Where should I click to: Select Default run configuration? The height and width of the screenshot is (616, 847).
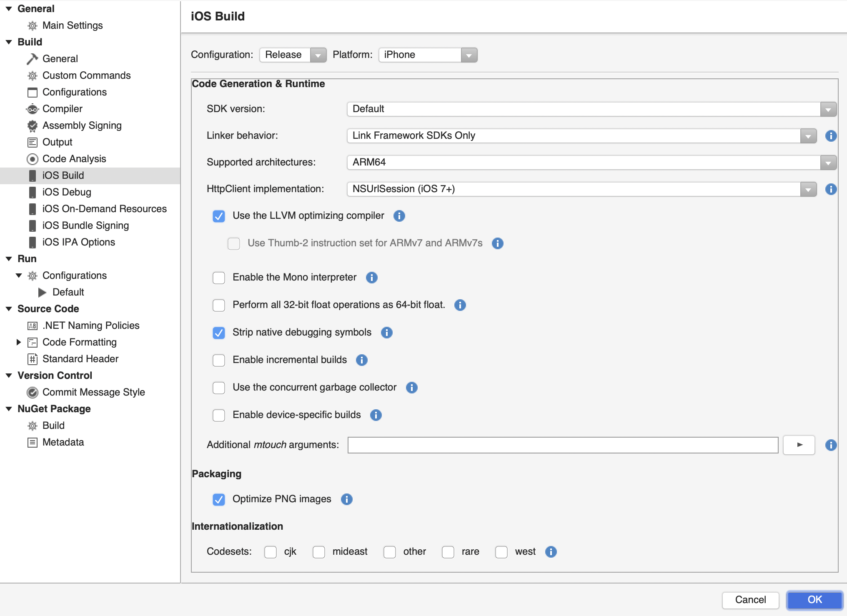(90, 292)
